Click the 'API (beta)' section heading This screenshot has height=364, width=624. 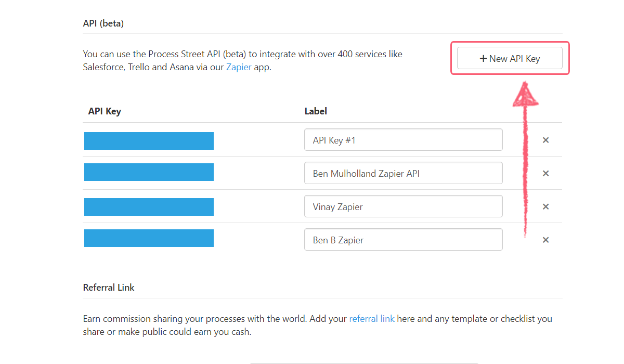coord(103,23)
